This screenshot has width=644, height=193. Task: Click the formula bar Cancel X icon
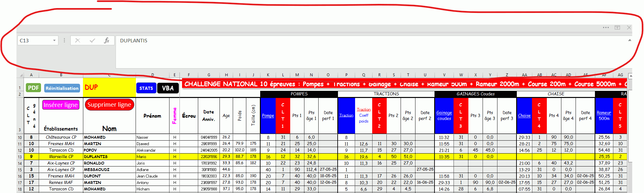pyautogui.click(x=77, y=40)
